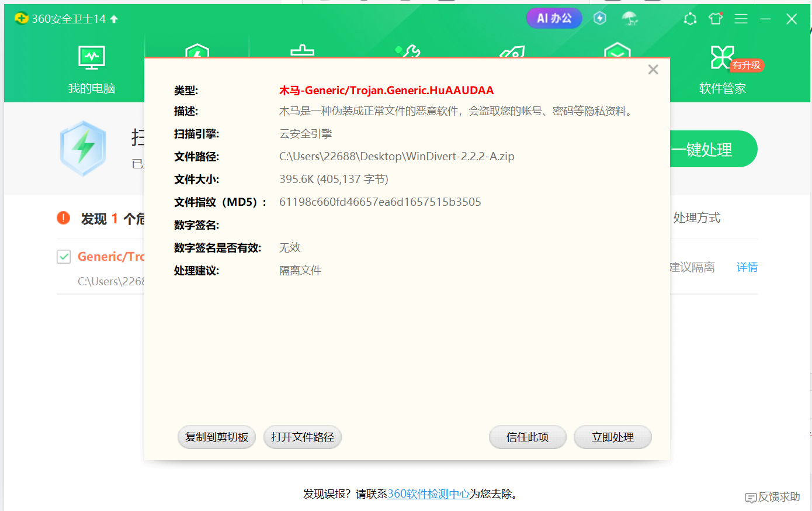Screen dimensions: 812x511
Task: Click the 类型 label
Action: [186, 91]
